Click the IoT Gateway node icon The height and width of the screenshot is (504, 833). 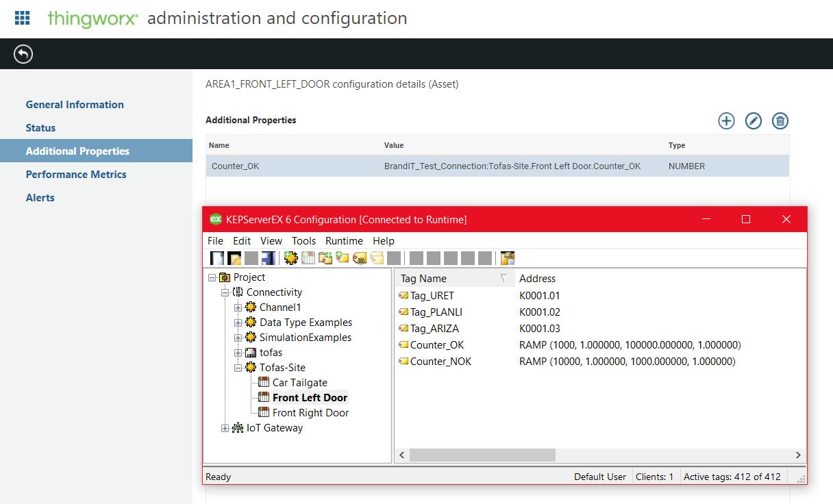click(238, 428)
